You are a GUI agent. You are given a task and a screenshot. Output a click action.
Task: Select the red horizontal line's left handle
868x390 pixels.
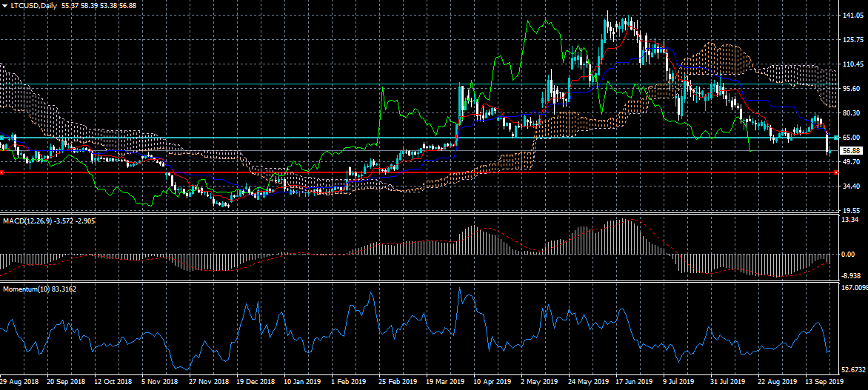(1, 172)
